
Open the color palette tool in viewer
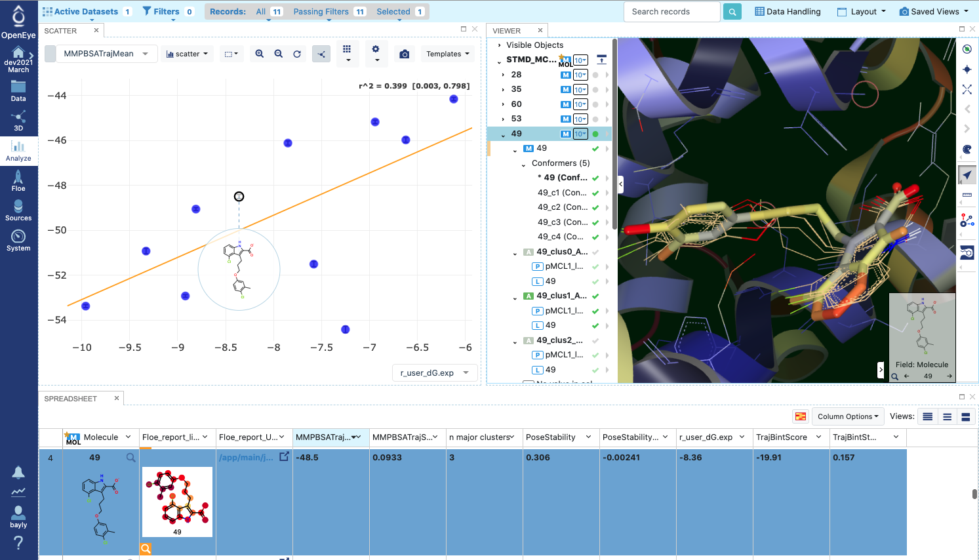pyautogui.click(x=967, y=150)
